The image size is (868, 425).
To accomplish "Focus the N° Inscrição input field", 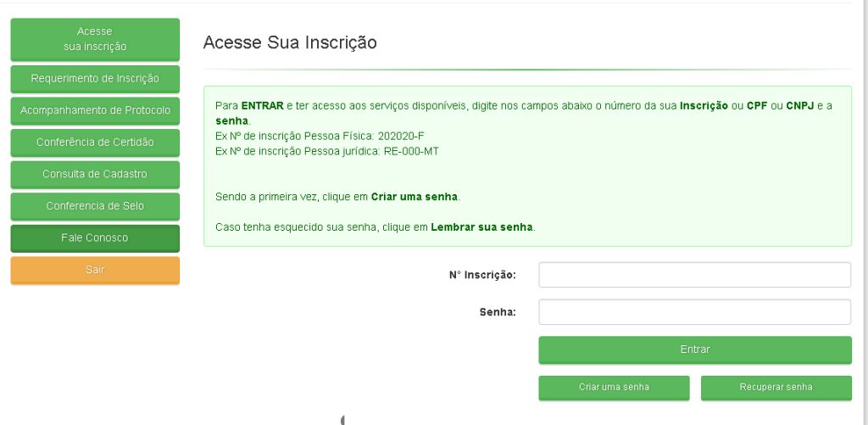I will tap(694, 275).
